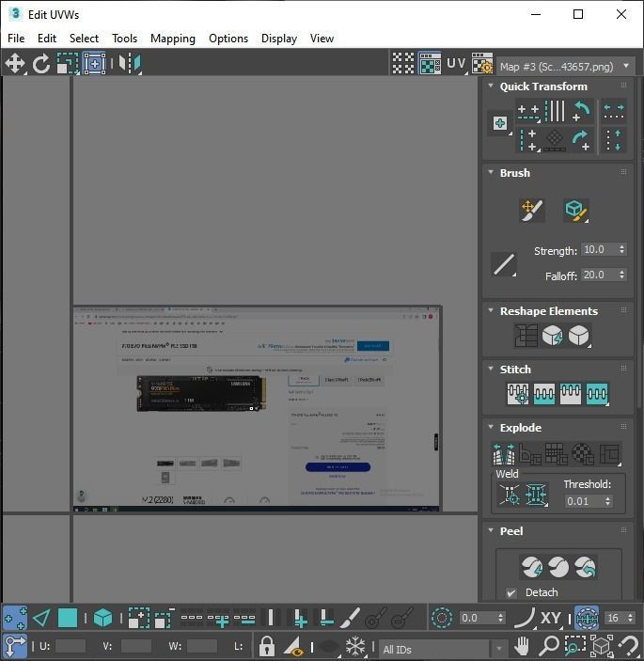This screenshot has width=644, height=661.
Task: Click Quick Peel icon
Action: coord(532,567)
